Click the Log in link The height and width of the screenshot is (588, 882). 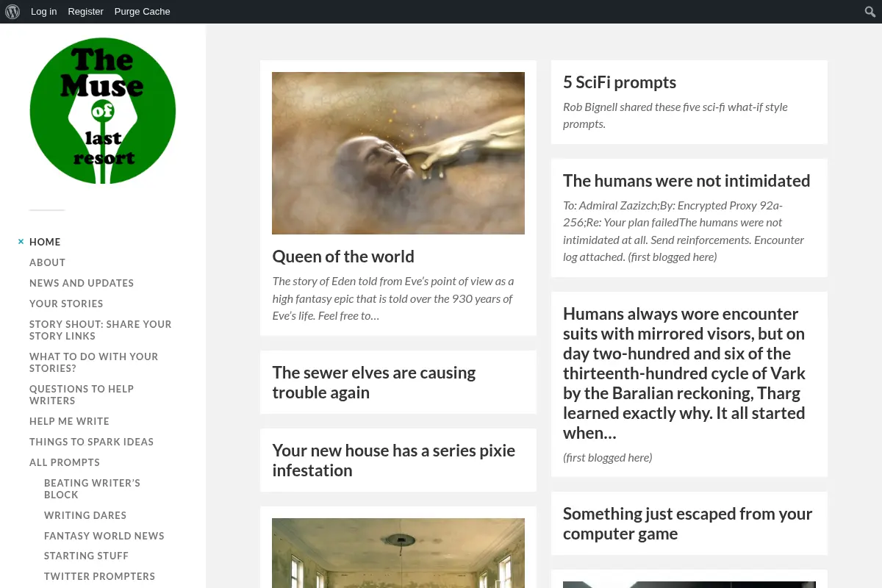pos(44,12)
